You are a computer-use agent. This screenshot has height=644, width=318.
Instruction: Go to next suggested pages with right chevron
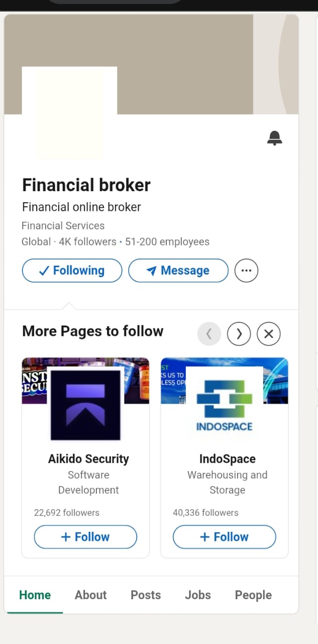[239, 334]
